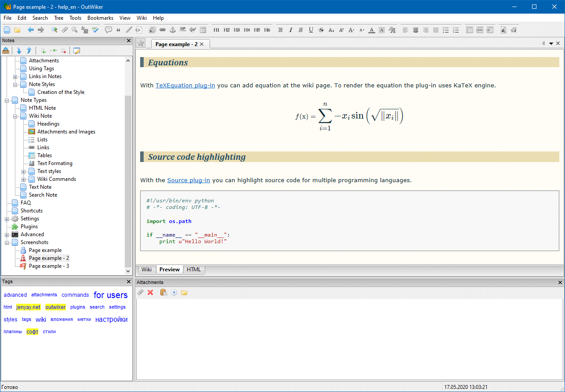The image size is (565, 392).
Task: Toggle italic formatting in toolbar
Action: click(290, 30)
